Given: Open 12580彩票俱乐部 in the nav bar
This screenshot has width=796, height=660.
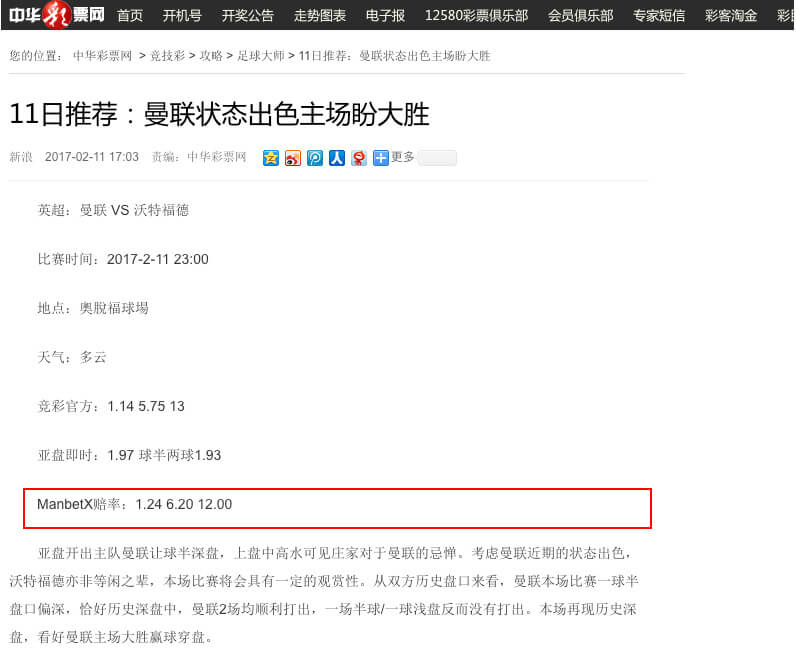Looking at the screenshot, I should pyautogui.click(x=476, y=15).
